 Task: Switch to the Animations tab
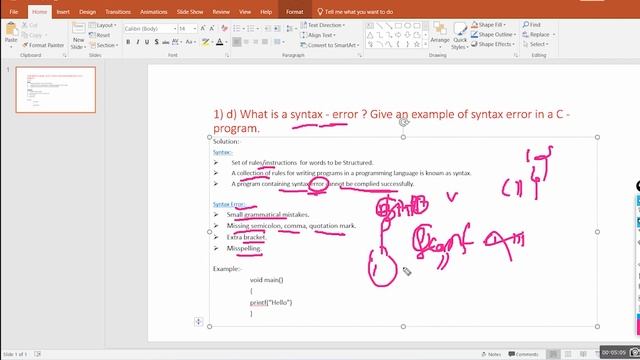click(x=154, y=12)
